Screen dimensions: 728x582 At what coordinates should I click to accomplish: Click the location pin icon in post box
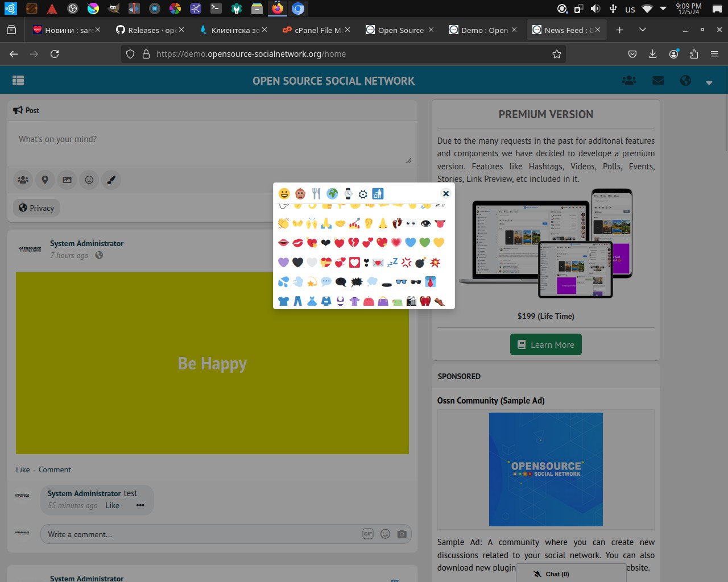pos(45,180)
